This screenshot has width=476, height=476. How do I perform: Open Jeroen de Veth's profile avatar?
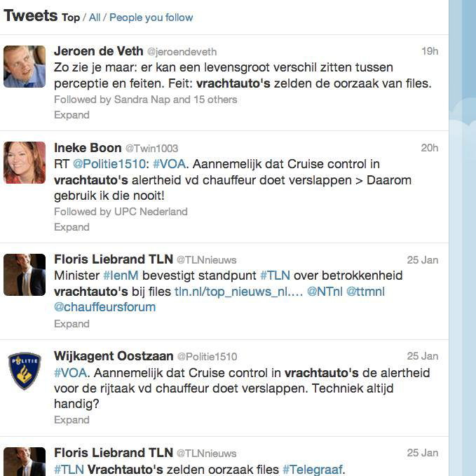click(x=25, y=67)
